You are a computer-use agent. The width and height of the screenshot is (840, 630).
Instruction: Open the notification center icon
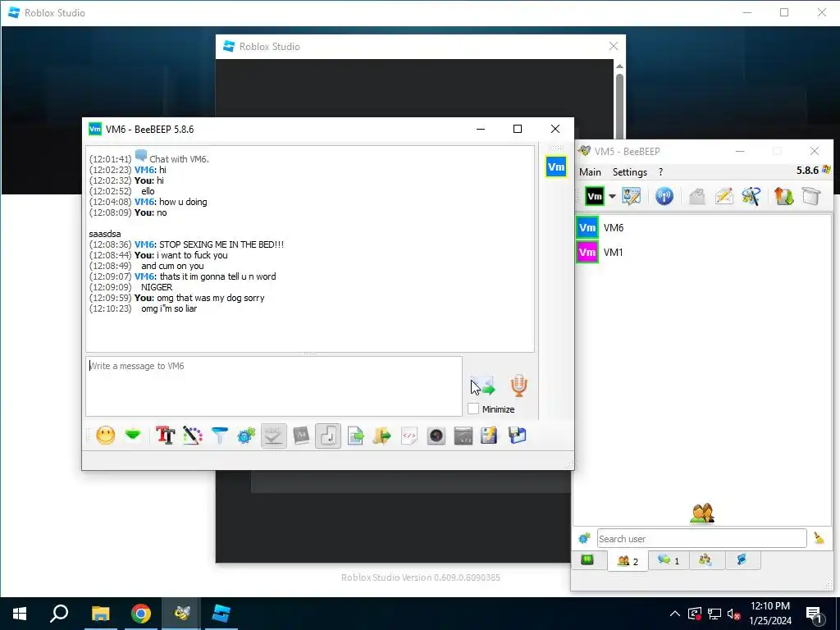815,614
